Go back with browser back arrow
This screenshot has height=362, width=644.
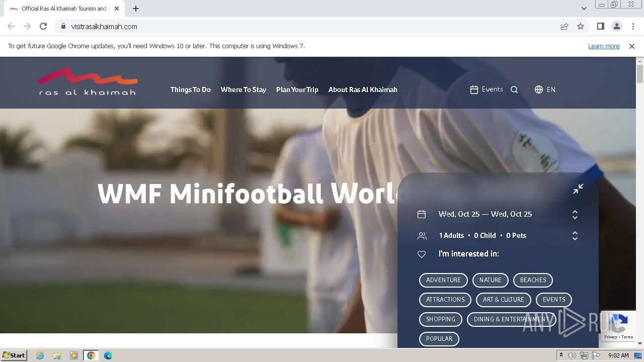point(11,26)
